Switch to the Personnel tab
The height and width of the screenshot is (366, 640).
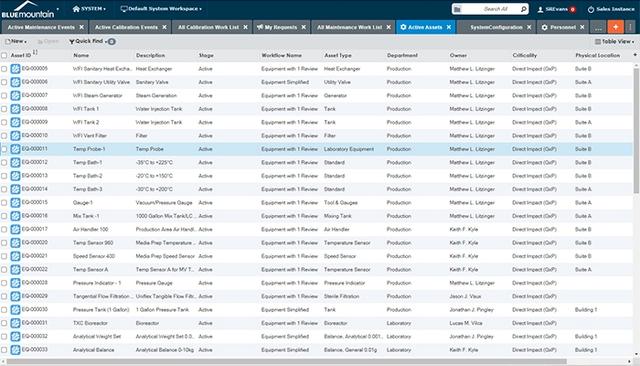pos(563,27)
